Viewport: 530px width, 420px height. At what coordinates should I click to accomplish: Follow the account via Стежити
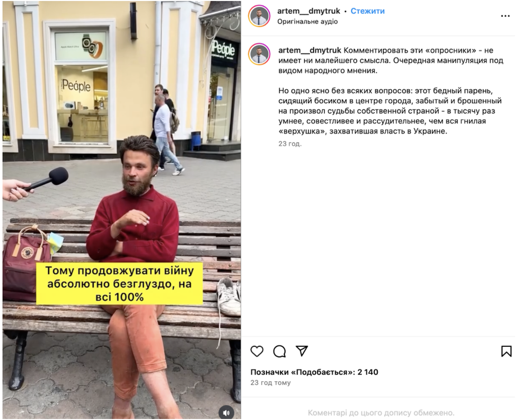[367, 11]
